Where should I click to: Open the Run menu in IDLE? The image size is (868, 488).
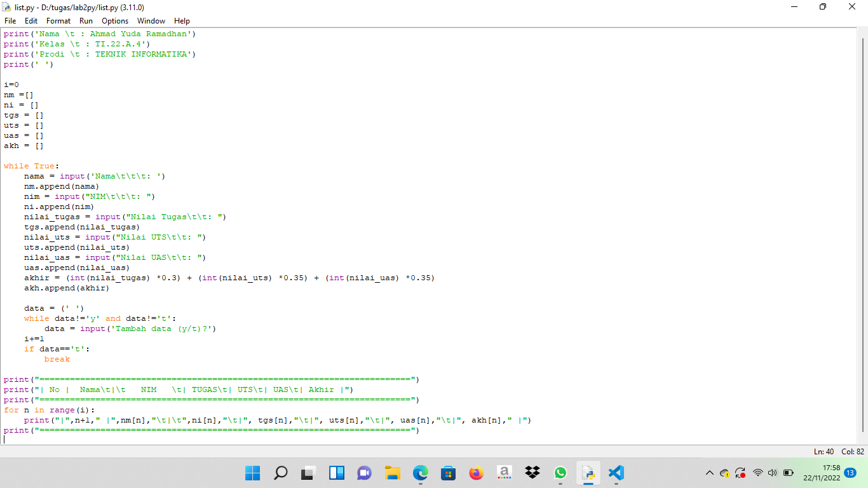tap(86, 20)
